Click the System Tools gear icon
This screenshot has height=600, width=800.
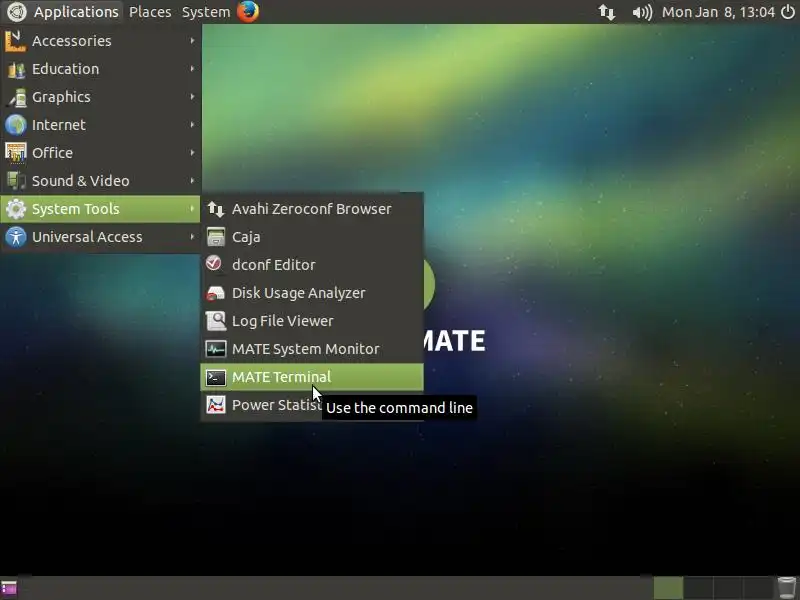point(15,209)
